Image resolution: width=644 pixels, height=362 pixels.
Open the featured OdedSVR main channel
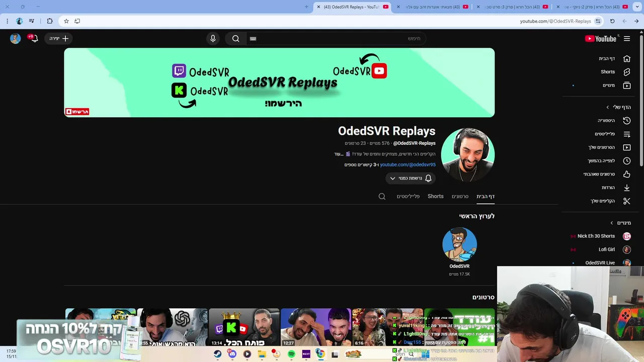click(x=459, y=251)
